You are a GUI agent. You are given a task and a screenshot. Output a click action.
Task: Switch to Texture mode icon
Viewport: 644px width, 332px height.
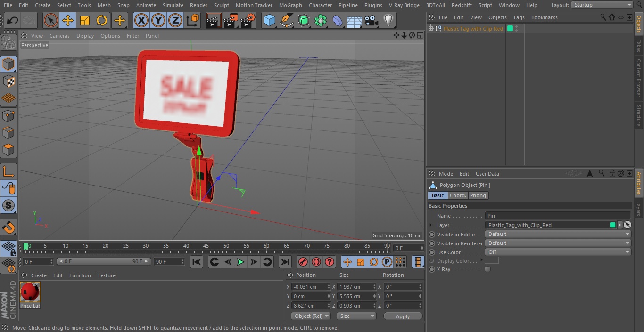8,81
